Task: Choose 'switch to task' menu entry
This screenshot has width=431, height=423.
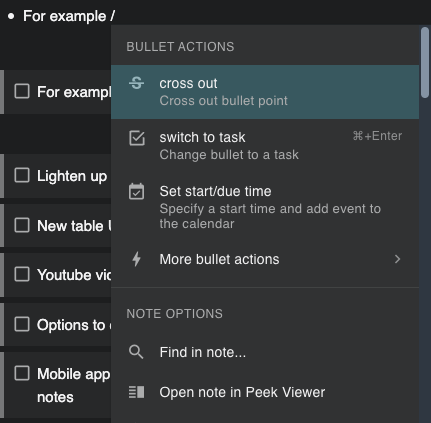Action: tap(265, 146)
